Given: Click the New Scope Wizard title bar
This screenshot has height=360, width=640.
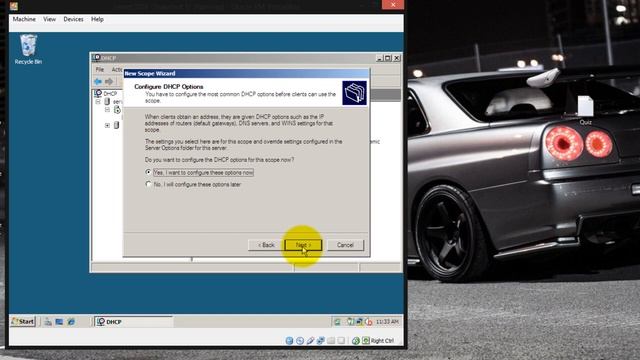Looking at the screenshot, I should coord(247,73).
